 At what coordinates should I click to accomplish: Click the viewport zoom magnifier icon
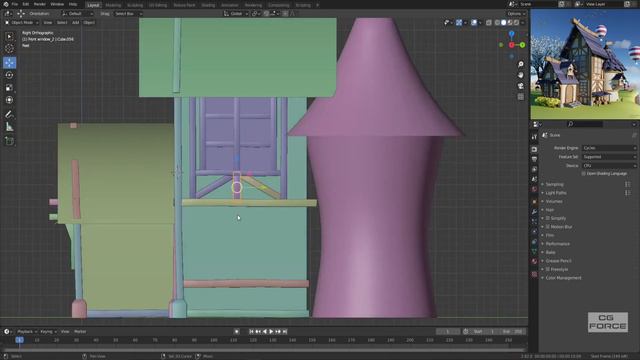(520, 64)
